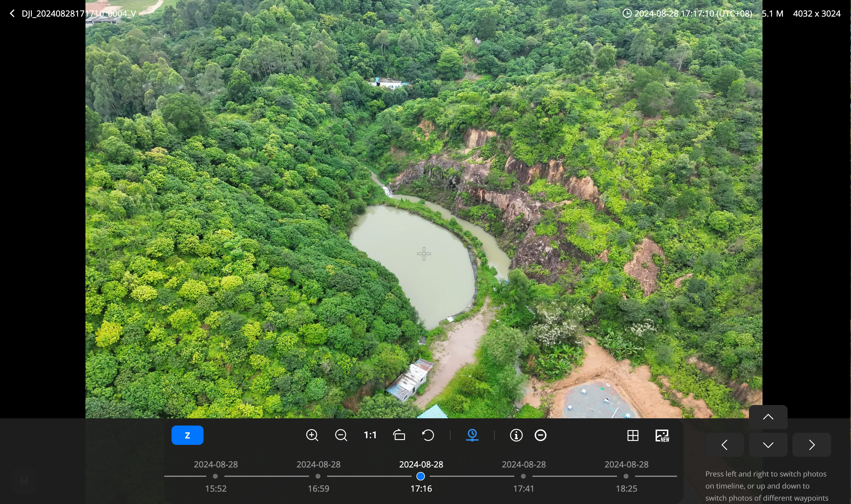The image size is (851, 504).
Task: Click the down chevron navigation button
Action: point(768,445)
